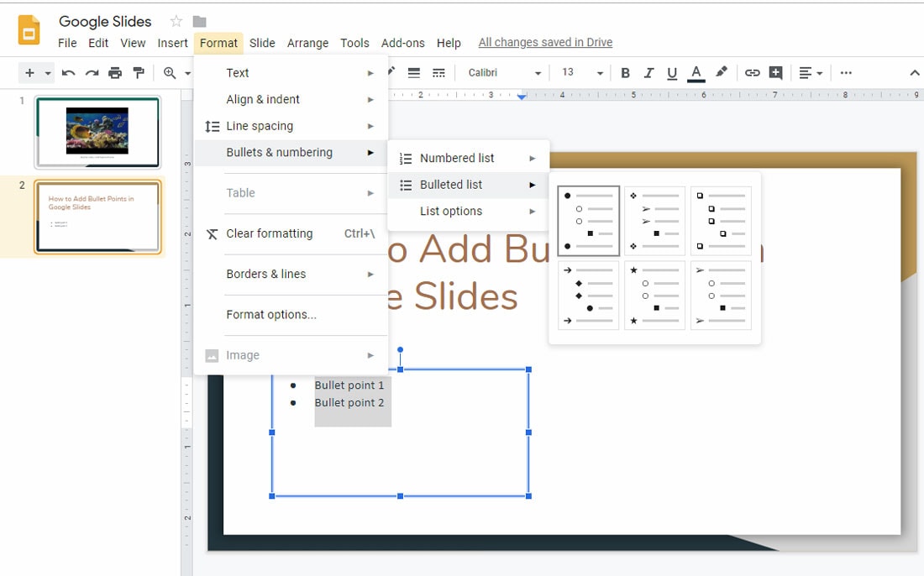
Task: Click the blue indent marker on ruler
Action: pyautogui.click(x=522, y=96)
